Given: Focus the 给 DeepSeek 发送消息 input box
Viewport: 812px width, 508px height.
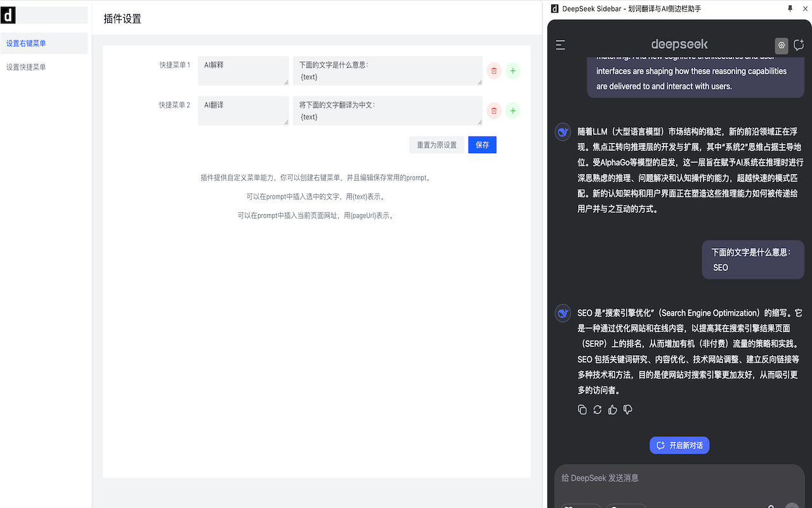Looking at the screenshot, I should [x=679, y=478].
